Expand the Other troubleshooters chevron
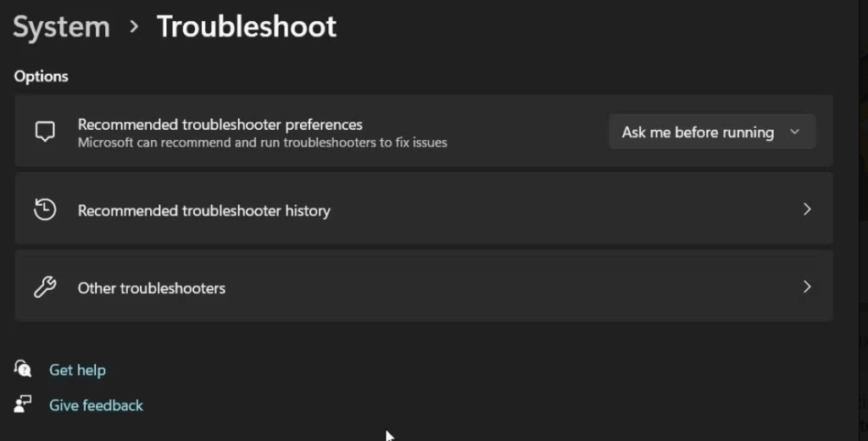 (x=807, y=287)
